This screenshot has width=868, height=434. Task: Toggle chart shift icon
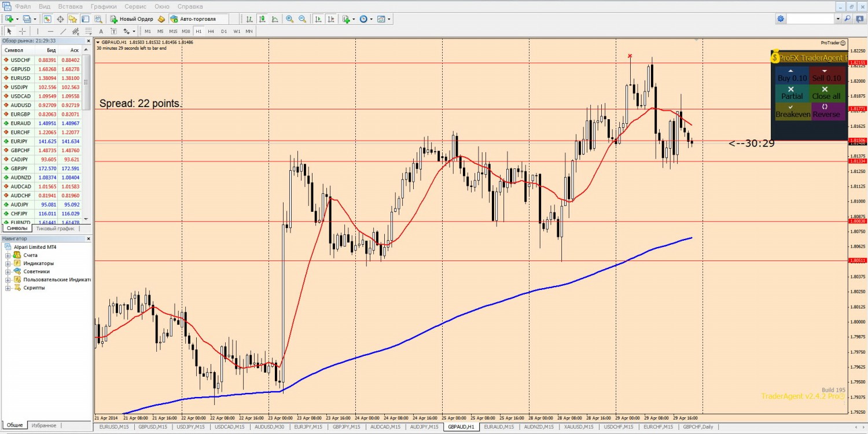[331, 19]
